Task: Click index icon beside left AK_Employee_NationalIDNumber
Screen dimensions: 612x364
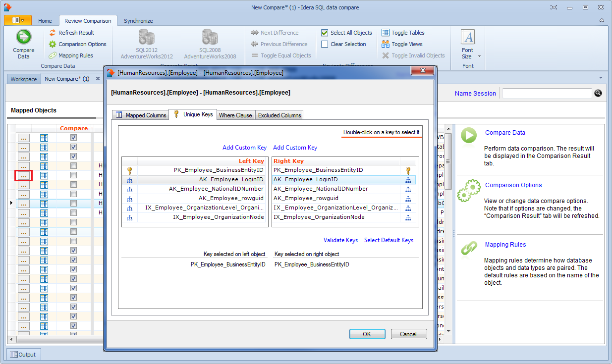Action: 130,189
